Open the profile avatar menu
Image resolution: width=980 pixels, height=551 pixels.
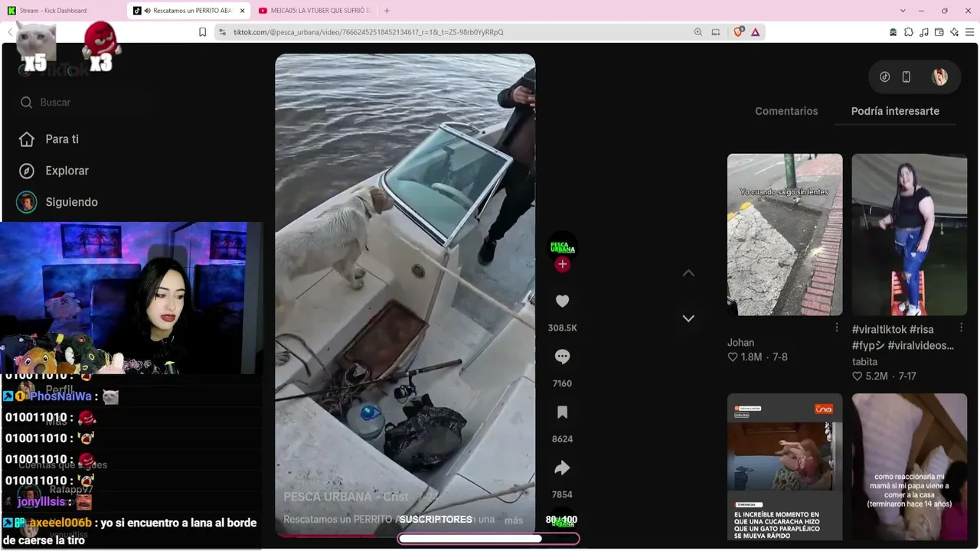coord(939,77)
